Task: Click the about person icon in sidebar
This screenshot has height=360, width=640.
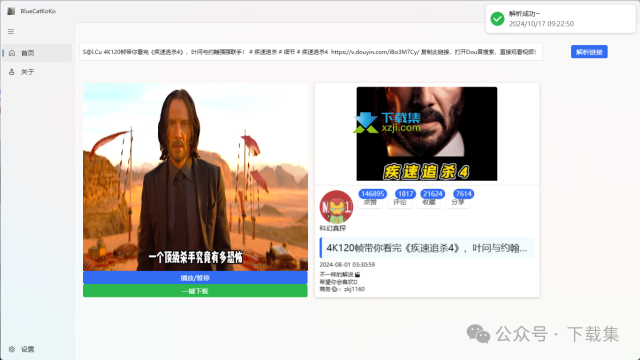Action: [12, 72]
